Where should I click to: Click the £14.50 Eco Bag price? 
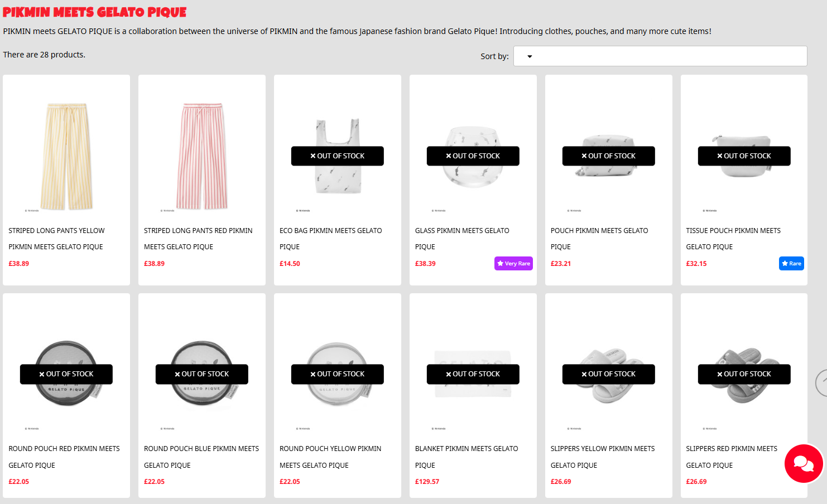(x=290, y=264)
